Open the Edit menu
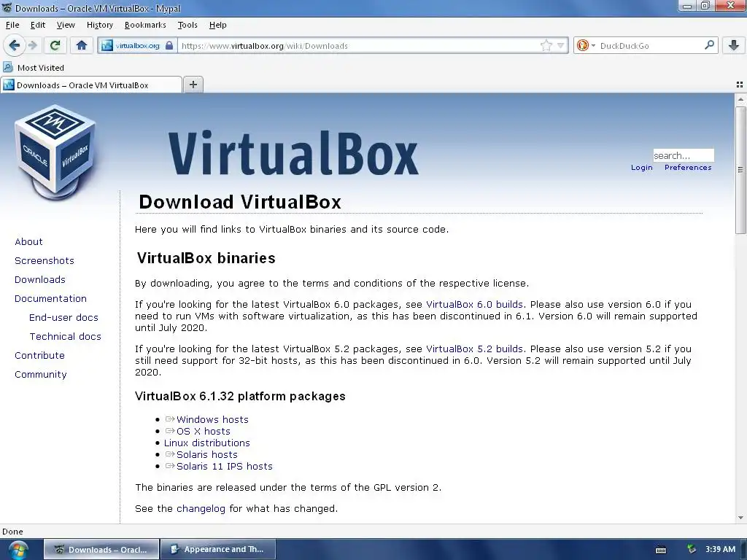This screenshot has height=560, width=747. tap(38, 25)
